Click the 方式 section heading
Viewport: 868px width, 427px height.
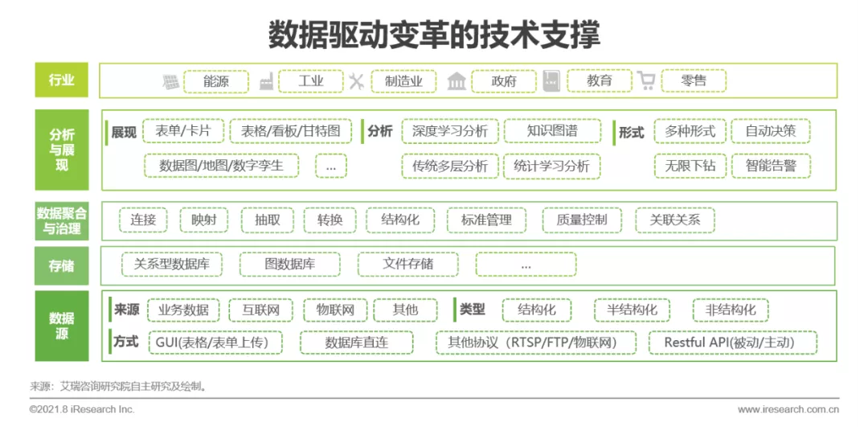pyautogui.click(x=126, y=341)
